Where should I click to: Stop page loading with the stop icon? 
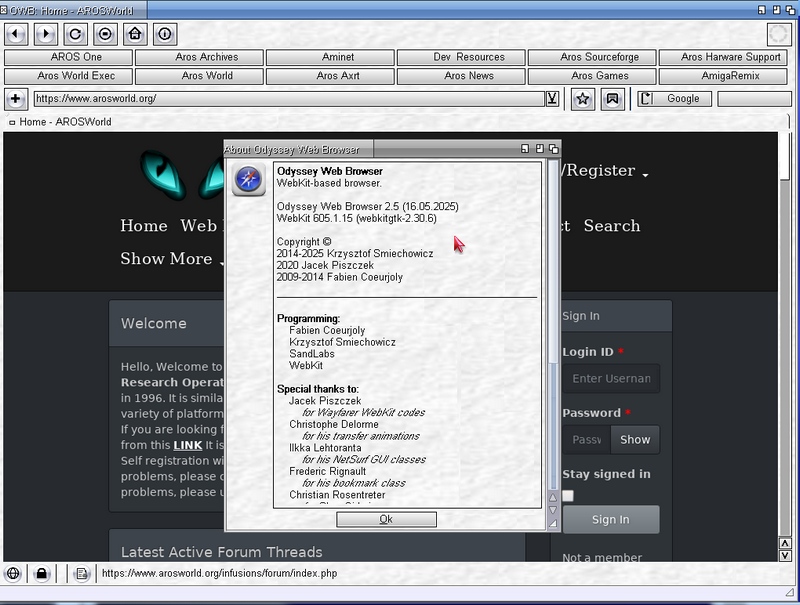tap(105, 34)
